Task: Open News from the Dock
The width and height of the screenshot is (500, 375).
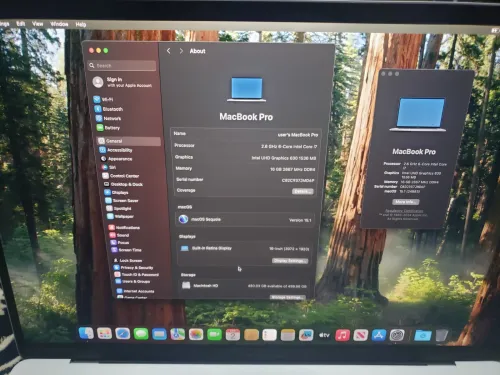Action: coord(361,335)
